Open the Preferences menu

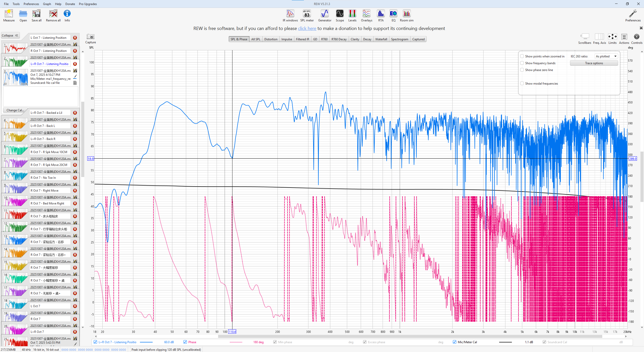pyautogui.click(x=31, y=4)
